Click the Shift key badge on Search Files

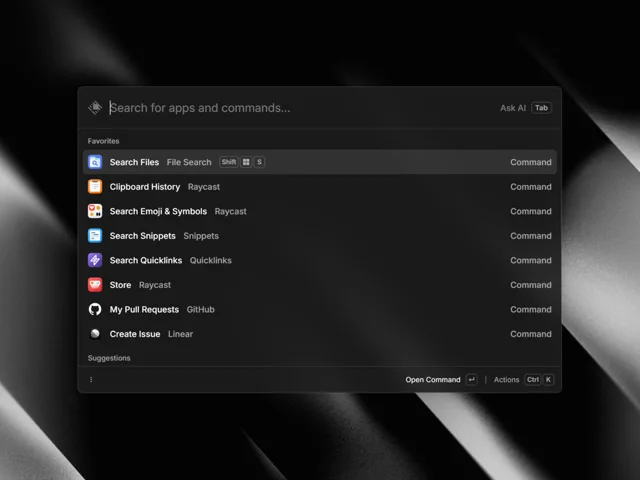click(x=229, y=162)
